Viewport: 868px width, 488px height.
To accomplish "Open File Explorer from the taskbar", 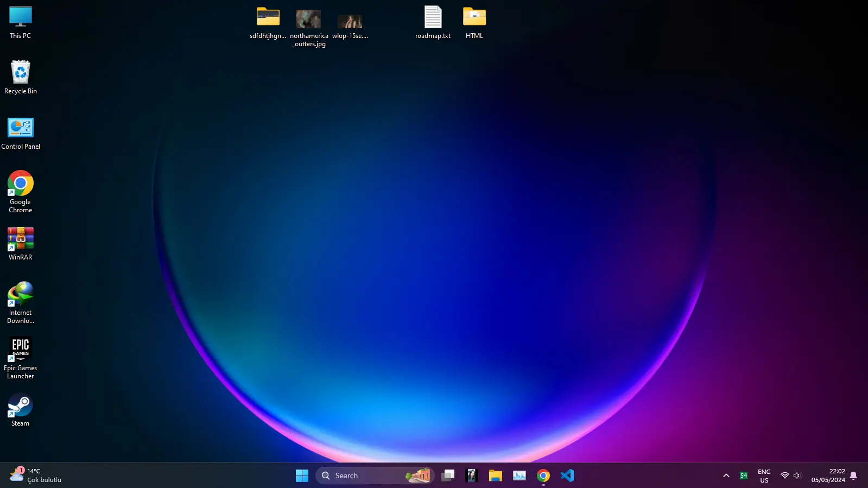I will (496, 476).
